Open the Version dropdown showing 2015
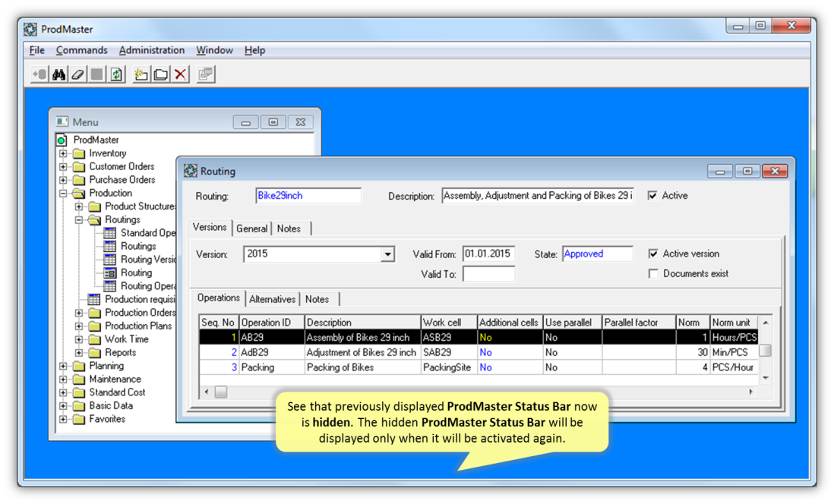834x504 pixels. click(x=387, y=254)
